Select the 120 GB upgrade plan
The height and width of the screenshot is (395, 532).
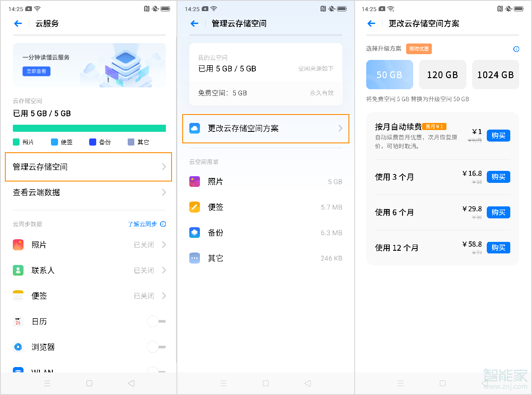pyautogui.click(x=442, y=75)
